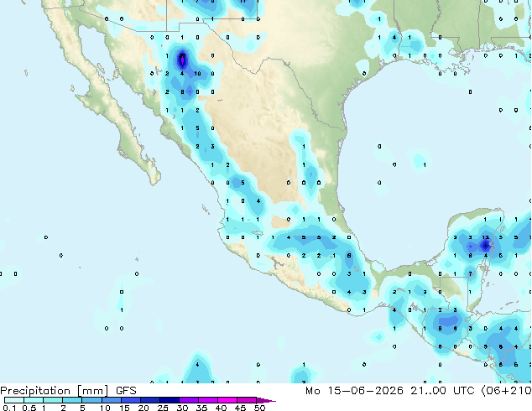This screenshot has height=411, width=532.
Task: Click the legend label "50"
Action: pyautogui.click(x=260, y=408)
